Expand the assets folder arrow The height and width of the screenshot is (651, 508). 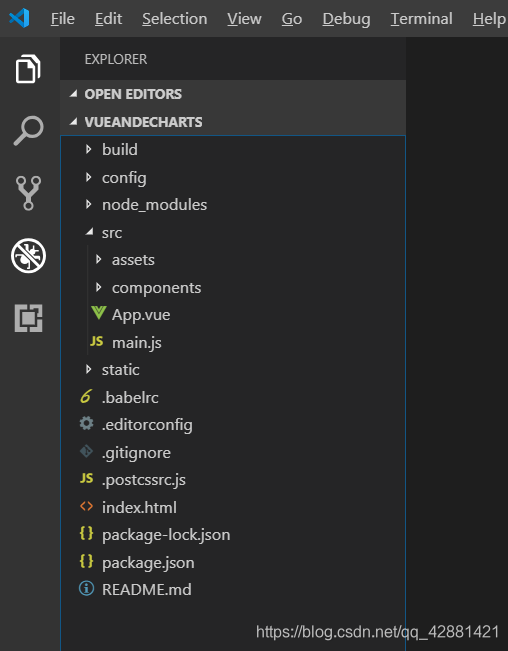(x=98, y=259)
